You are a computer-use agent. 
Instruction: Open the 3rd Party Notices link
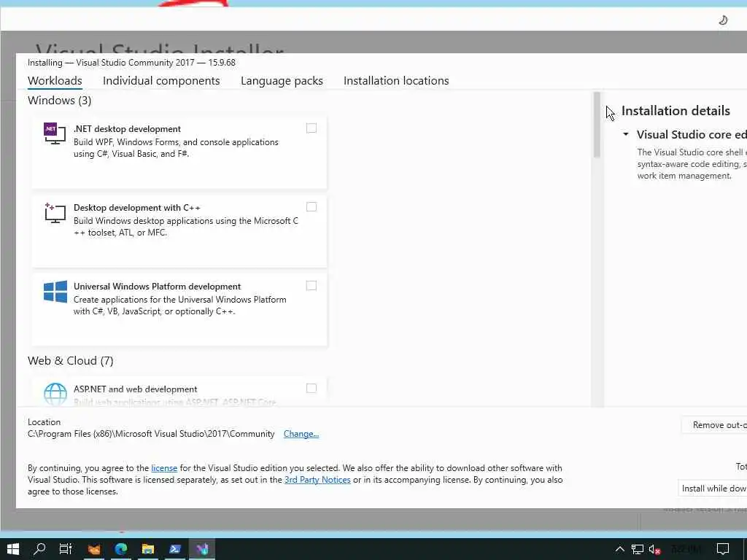317,480
